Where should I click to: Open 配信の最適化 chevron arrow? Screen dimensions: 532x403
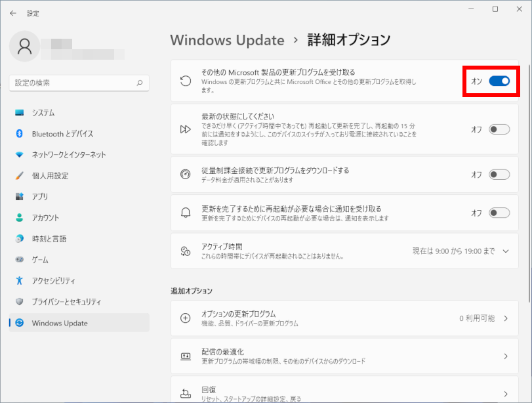click(x=505, y=356)
